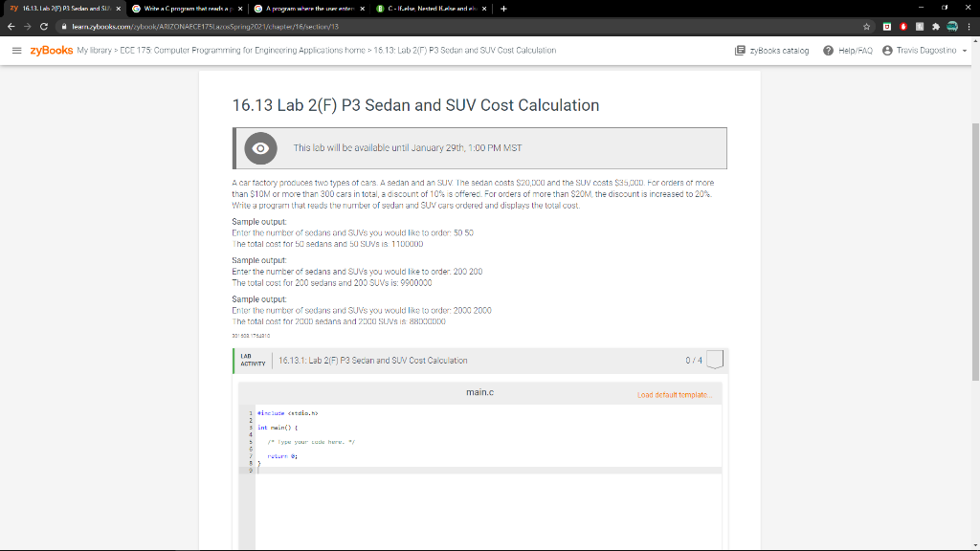
Task: Click the zyBooks catalog link text
Action: click(x=779, y=51)
